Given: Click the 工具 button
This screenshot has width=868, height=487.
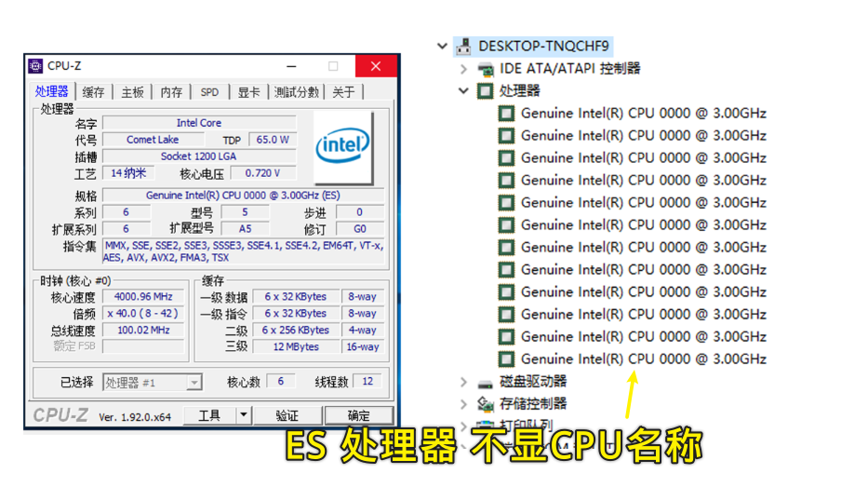Looking at the screenshot, I should (209, 415).
